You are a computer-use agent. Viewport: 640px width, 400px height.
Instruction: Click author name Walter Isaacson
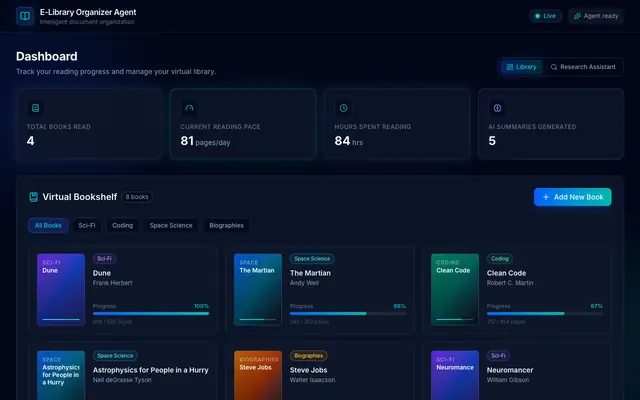[x=312, y=380]
